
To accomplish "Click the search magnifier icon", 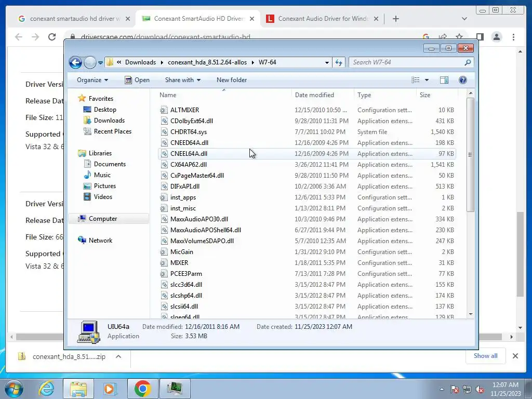I will coord(468,62).
